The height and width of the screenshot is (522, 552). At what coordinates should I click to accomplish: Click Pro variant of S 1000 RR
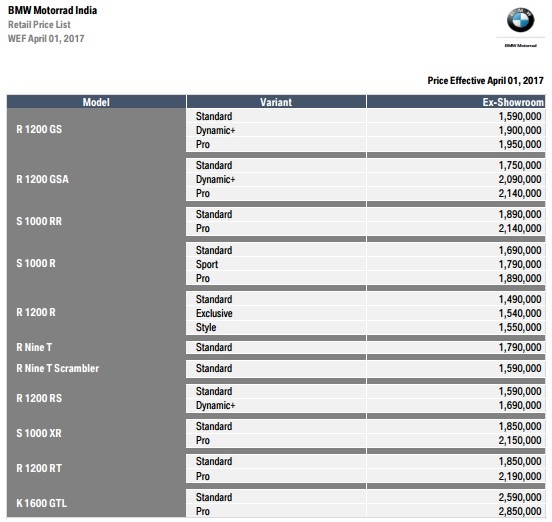(203, 228)
